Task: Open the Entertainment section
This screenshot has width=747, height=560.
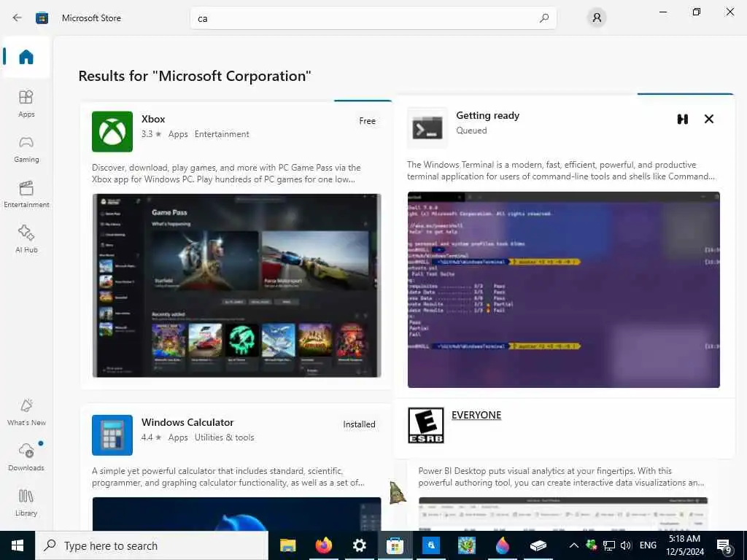Action: [26, 194]
